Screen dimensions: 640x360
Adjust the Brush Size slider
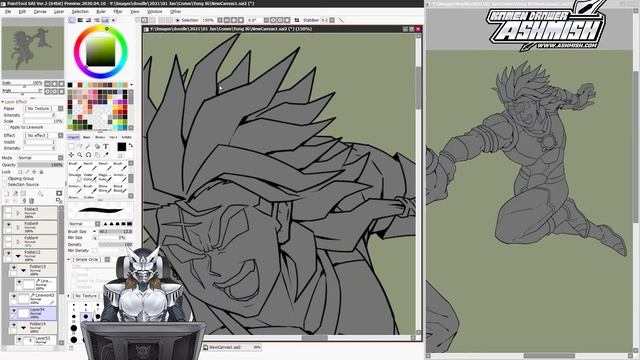[x=116, y=231]
